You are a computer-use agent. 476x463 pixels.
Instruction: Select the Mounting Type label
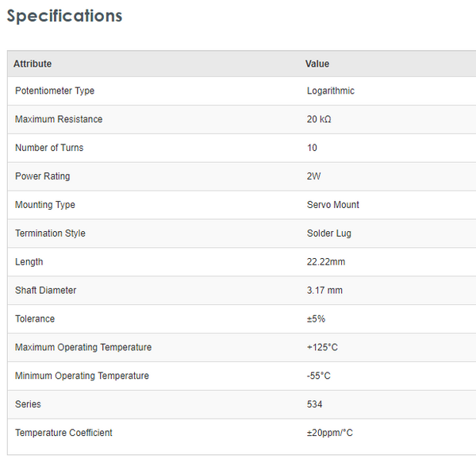pos(45,205)
